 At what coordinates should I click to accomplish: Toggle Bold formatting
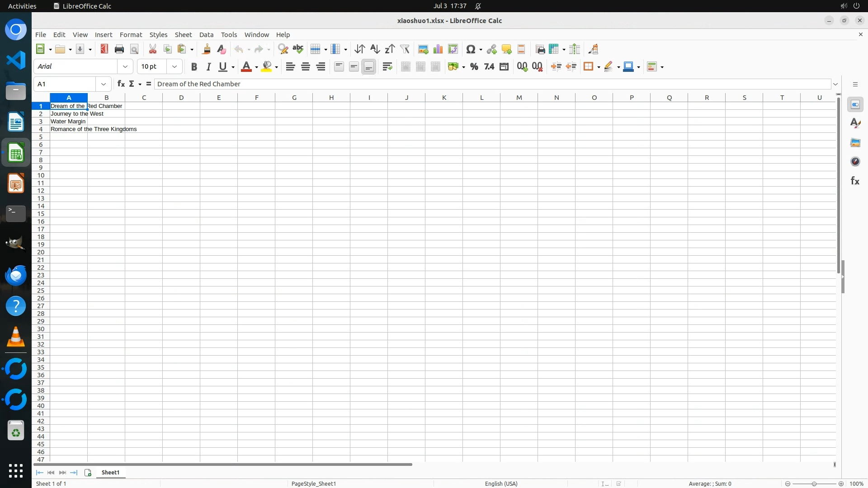(x=194, y=67)
